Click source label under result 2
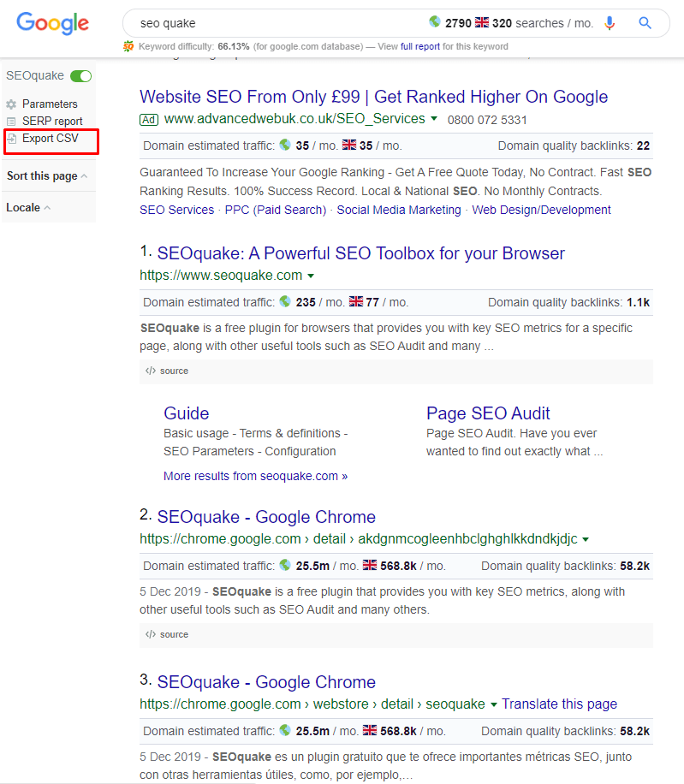684x784 pixels. (x=174, y=634)
